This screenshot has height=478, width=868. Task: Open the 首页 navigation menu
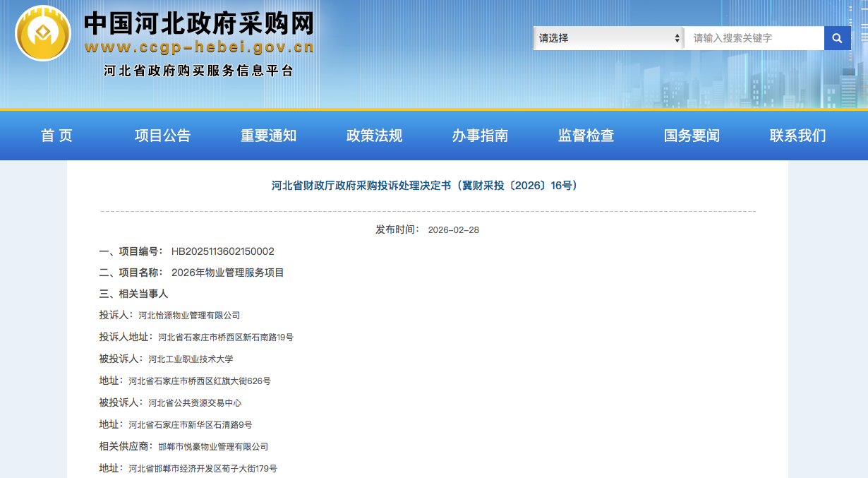[56, 136]
